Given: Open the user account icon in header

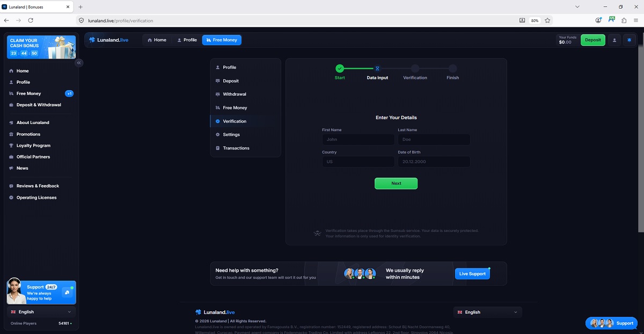Looking at the screenshot, I should [x=614, y=40].
